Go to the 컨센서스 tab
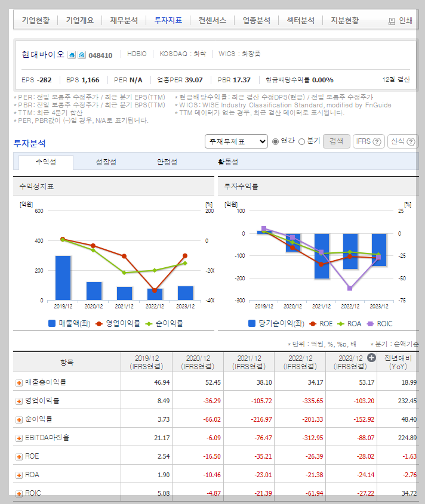Image resolution: width=425 pixels, height=504 pixels. coord(212,20)
